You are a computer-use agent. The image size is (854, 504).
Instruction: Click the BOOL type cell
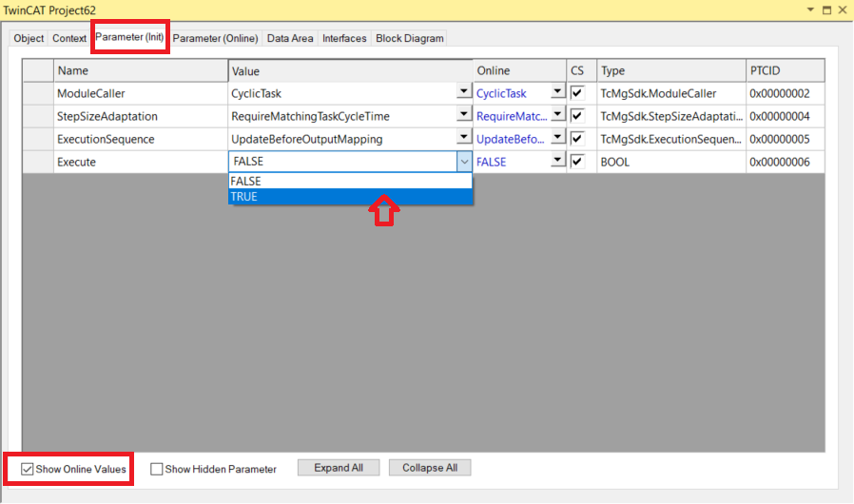671,162
